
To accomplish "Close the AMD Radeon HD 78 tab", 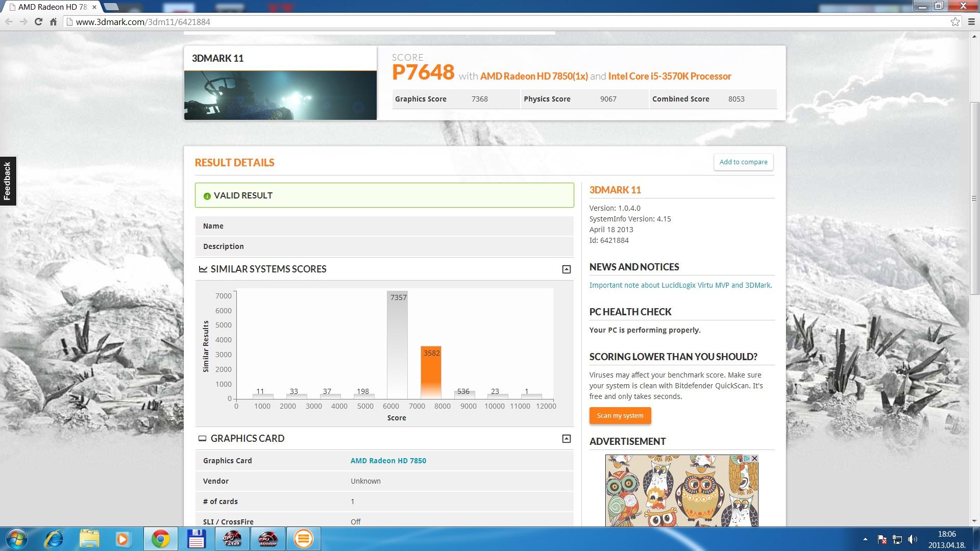I will [x=94, y=7].
